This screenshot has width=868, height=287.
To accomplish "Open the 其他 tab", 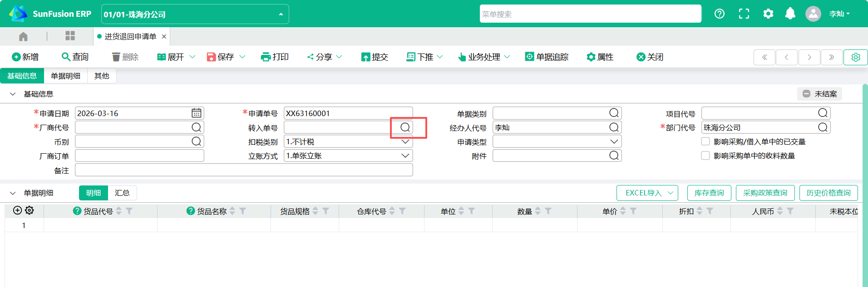I will pos(102,76).
